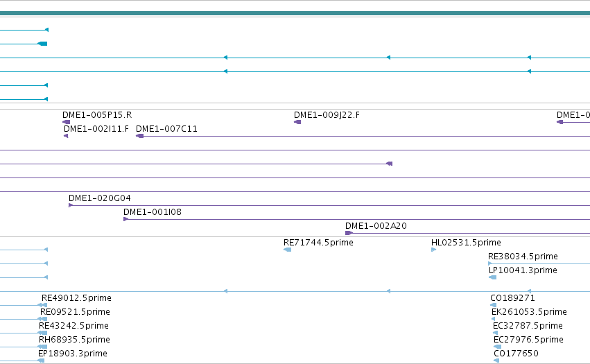The width and height of the screenshot is (590, 364).
Task: Click the arrow glyph below DME1-009J22.F
Action: [297, 122]
